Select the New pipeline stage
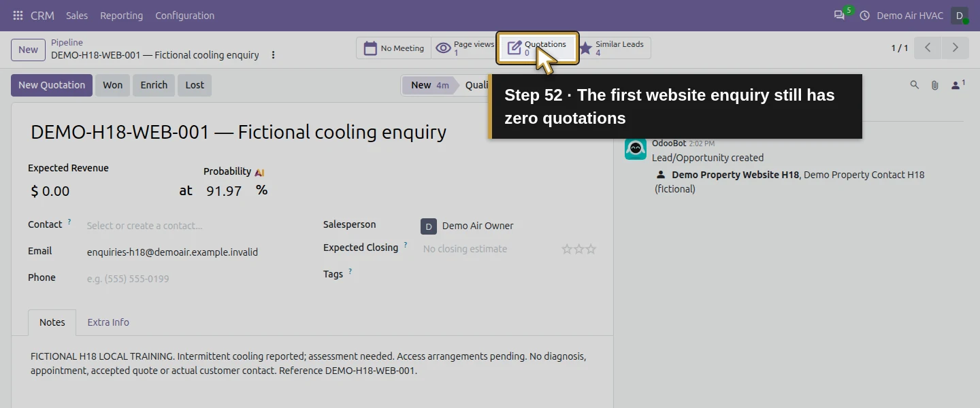980x408 pixels. click(x=429, y=85)
